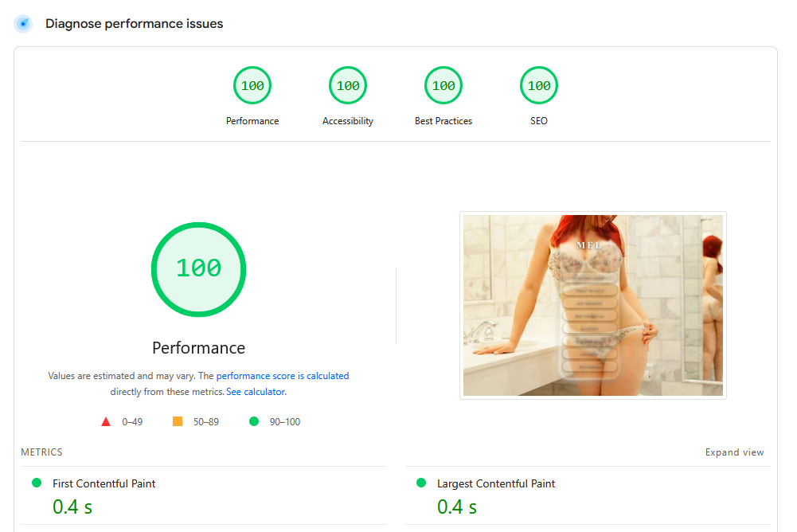The image size is (797, 532).
Task: Select the Performance score gauge at top
Action: coord(252,86)
